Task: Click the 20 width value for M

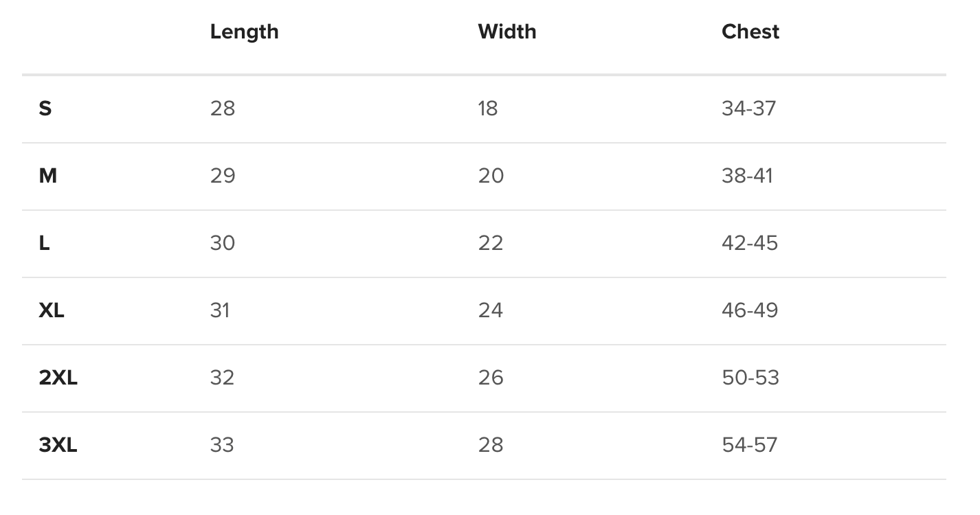Action: coord(491,176)
